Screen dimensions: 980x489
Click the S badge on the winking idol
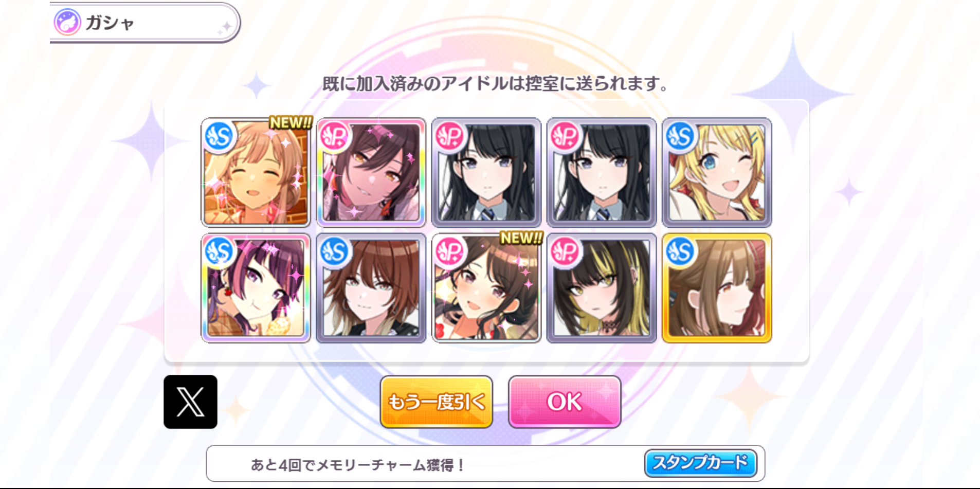point(680,136)
